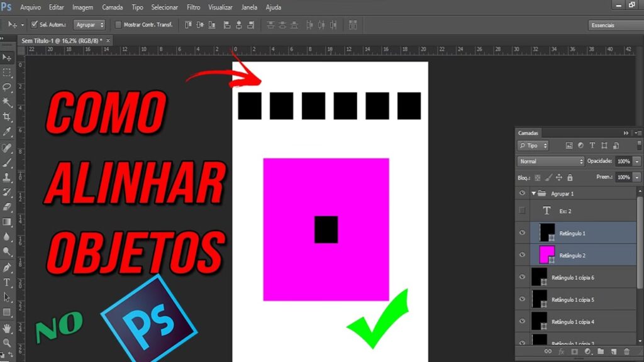Select the Horizontal Type tool in toolbox
The height and width of the screenshot is (362, 644).
tap(7, 282)
